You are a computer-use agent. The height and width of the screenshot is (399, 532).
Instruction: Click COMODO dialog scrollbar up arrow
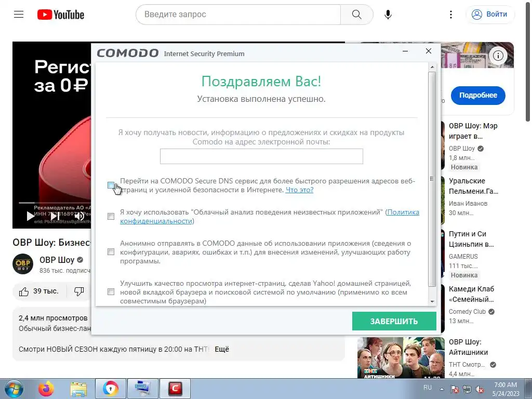point(432,67)
